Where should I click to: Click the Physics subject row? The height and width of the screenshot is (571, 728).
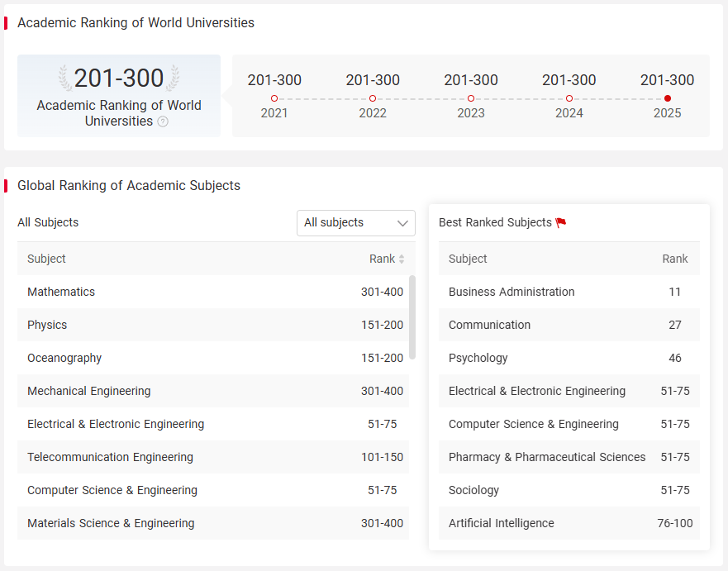point(213,325)
